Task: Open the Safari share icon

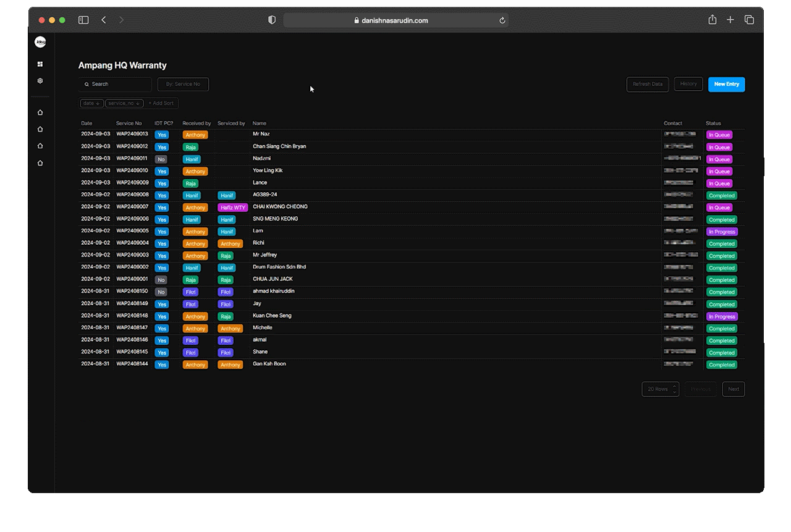Action: point(713,20)
